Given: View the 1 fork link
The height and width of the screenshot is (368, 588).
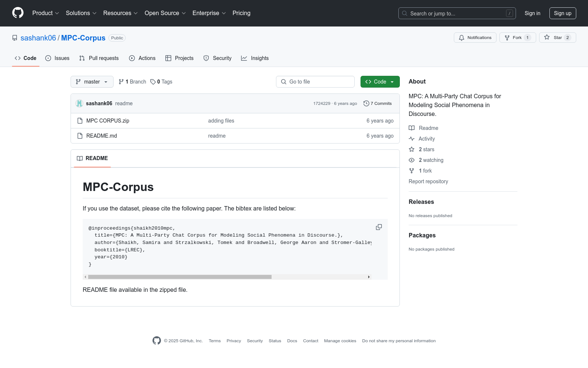Looking at the screenshot, I should (420, 171).
